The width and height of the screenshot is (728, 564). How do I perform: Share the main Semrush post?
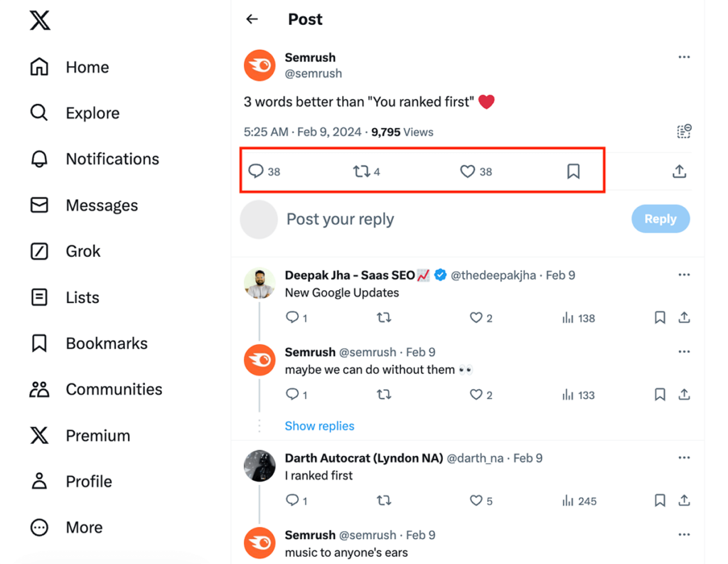tap(679, 171)
